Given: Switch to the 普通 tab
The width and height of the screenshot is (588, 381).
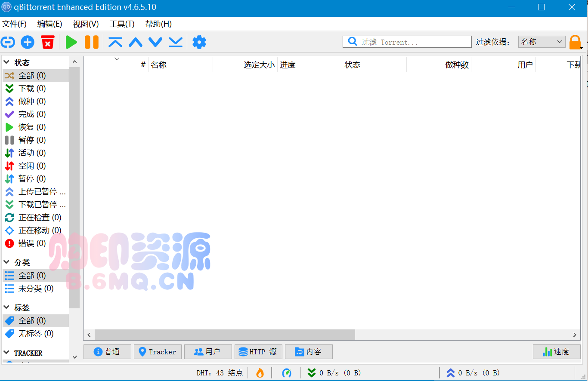Looking at the screenshot, I should 107,352.
